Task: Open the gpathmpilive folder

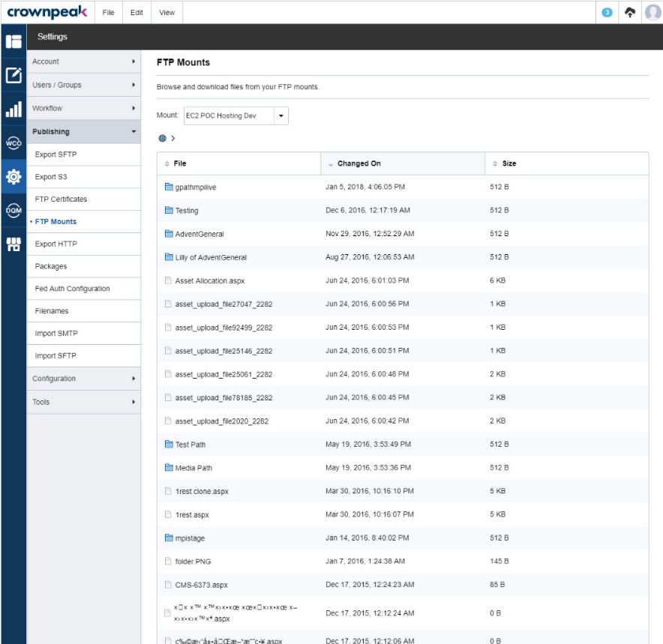Action: [x=195, y=187]
